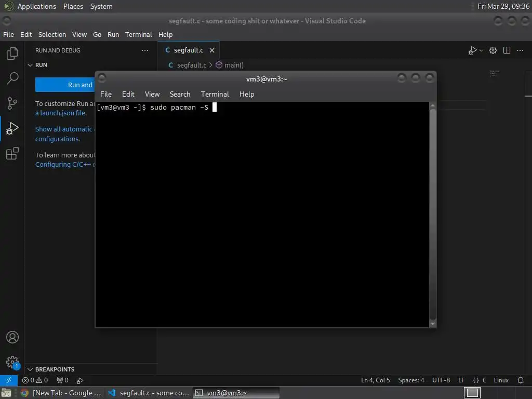Viewport: 532px width, 399px height.
Task: Click Ln 4, Col 5 in status bar
Action: tap(375, 380)
